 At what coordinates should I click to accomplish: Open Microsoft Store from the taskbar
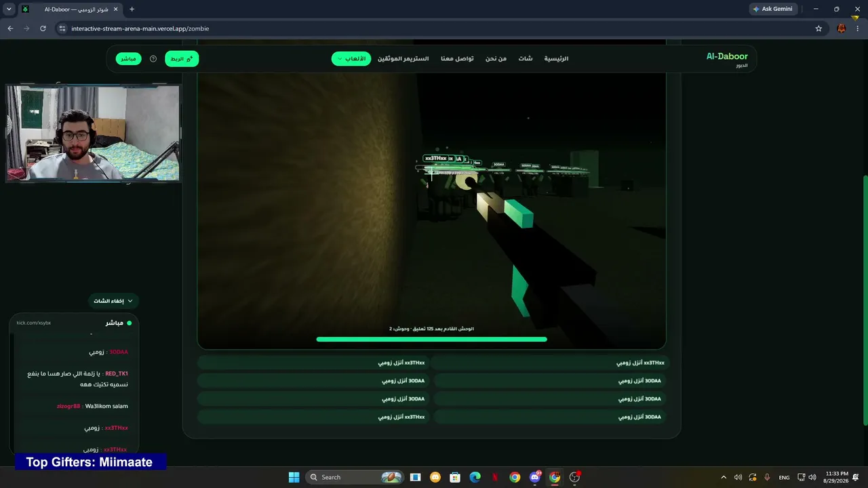tap(455, 477)
